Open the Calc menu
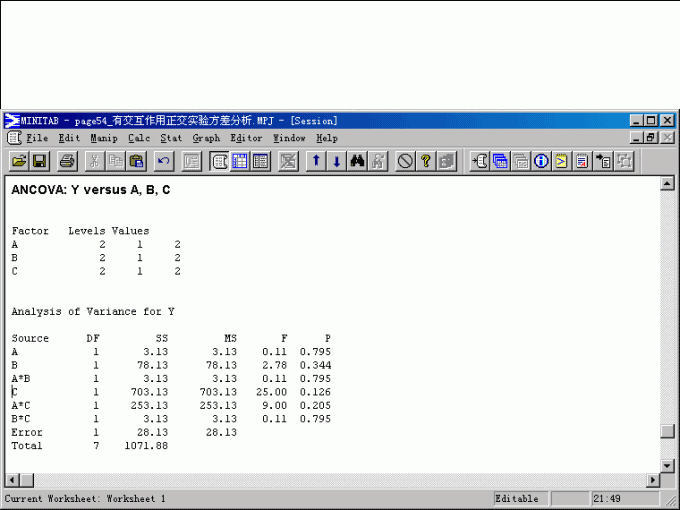Screen dimensions: 680x510 coord(139,138)
